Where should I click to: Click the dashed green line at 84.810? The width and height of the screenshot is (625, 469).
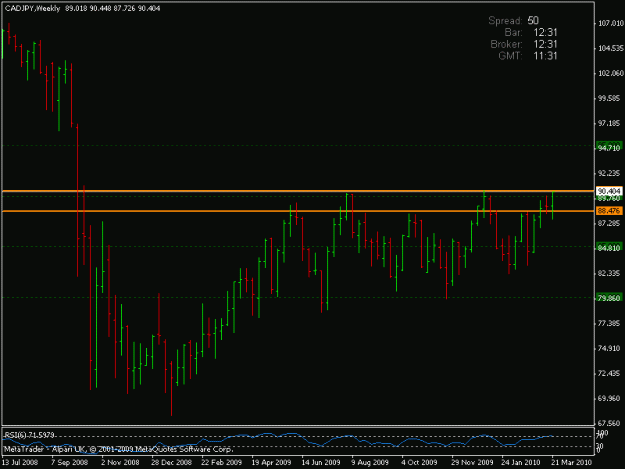(298, 247)
